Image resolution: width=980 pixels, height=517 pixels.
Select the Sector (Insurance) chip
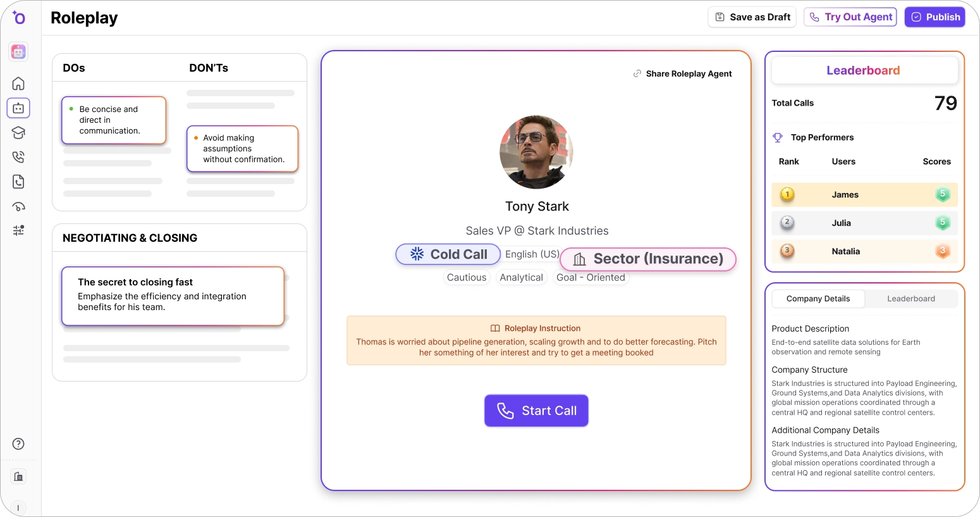point(647,259)
